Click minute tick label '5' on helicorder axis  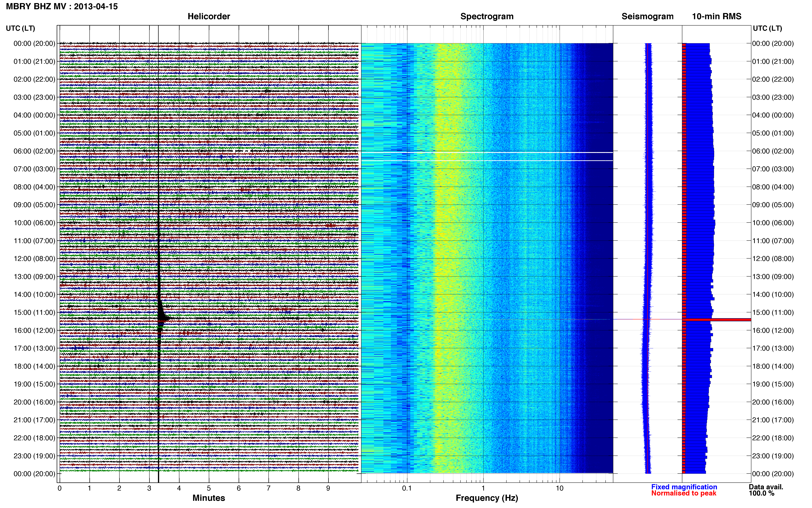click(x=209, y=488)
